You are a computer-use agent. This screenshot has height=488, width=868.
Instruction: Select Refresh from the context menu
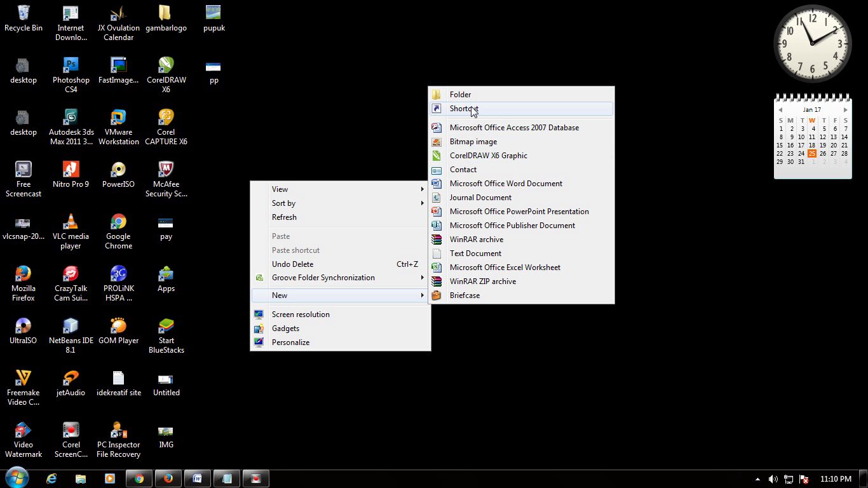[284, 217]
